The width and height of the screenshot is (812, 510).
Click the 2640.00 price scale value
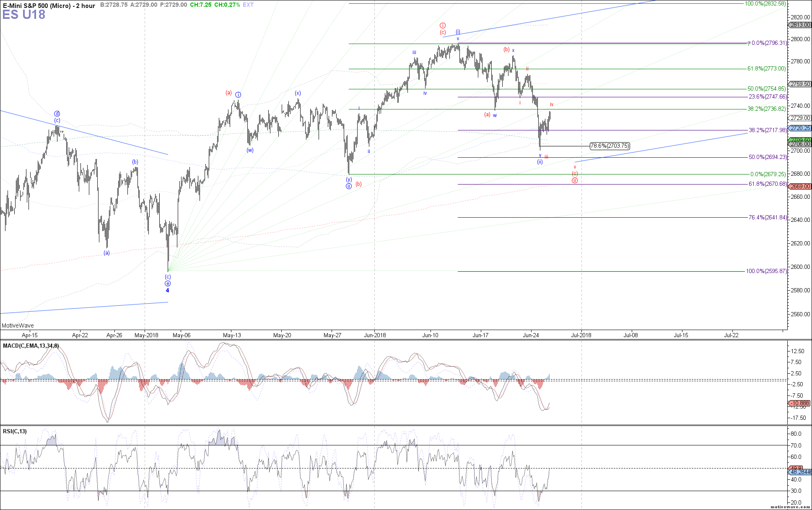(800, 220)
